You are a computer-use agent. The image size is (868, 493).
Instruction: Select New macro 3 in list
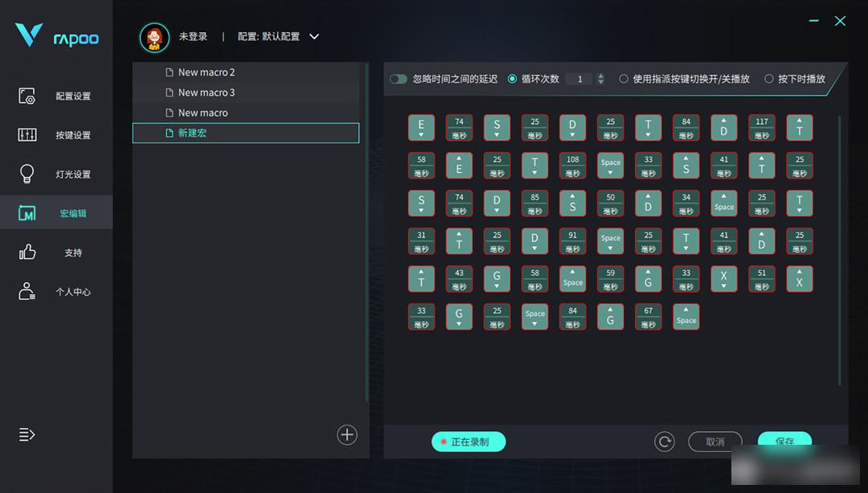(x=207, y=92)
